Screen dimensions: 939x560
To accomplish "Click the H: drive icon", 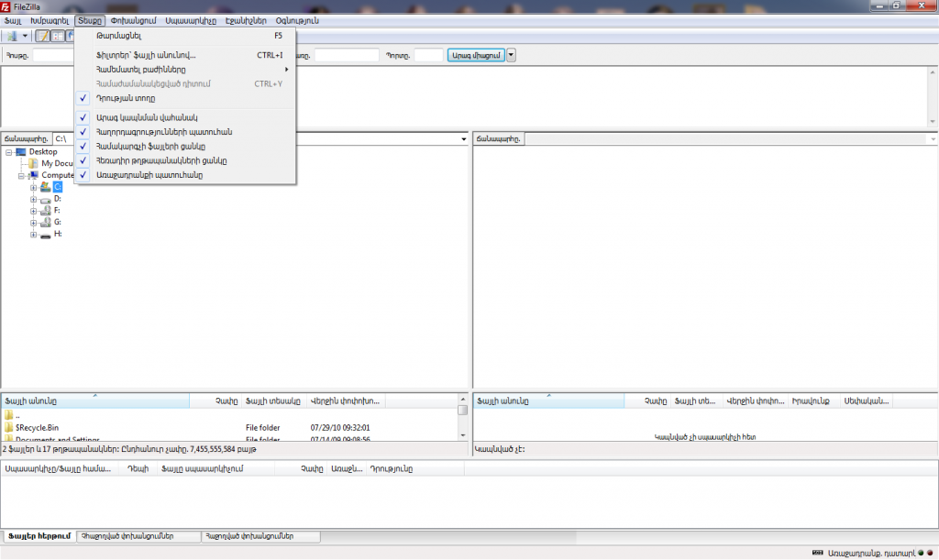I will point(45,234).
